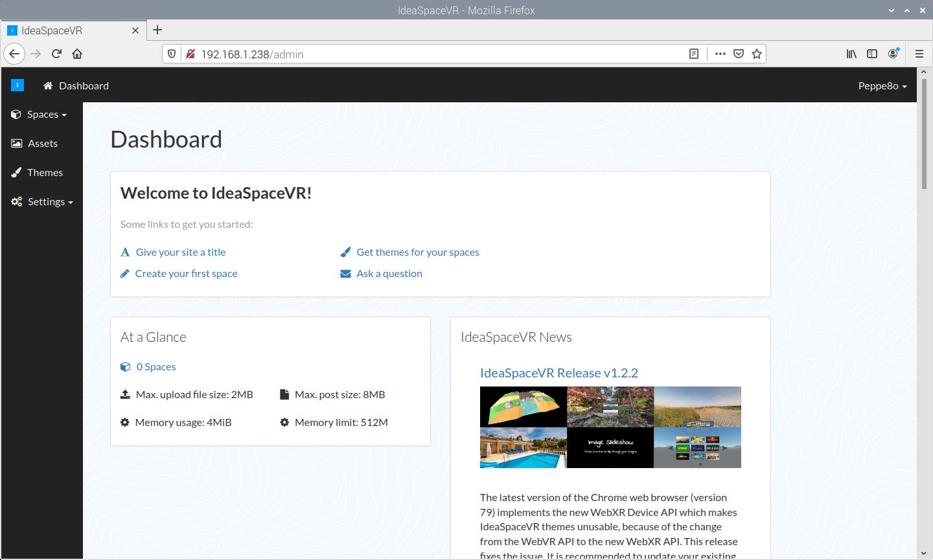Image resolution: width=933 pixels, height=560 pixels.
Task: Expand the Spaces dropdown menu
Action: (47, 114)
